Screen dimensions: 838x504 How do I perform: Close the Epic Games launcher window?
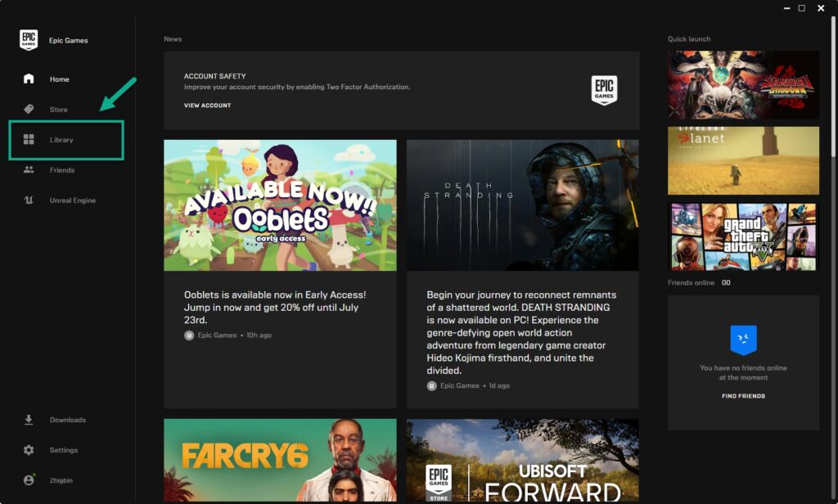[x=821, y=8]
